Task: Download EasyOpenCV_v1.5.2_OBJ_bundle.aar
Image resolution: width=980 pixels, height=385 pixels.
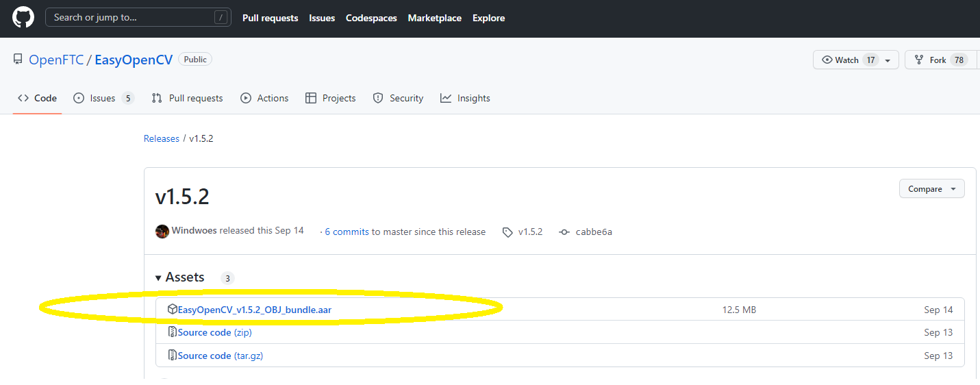Action: [254, 310]
